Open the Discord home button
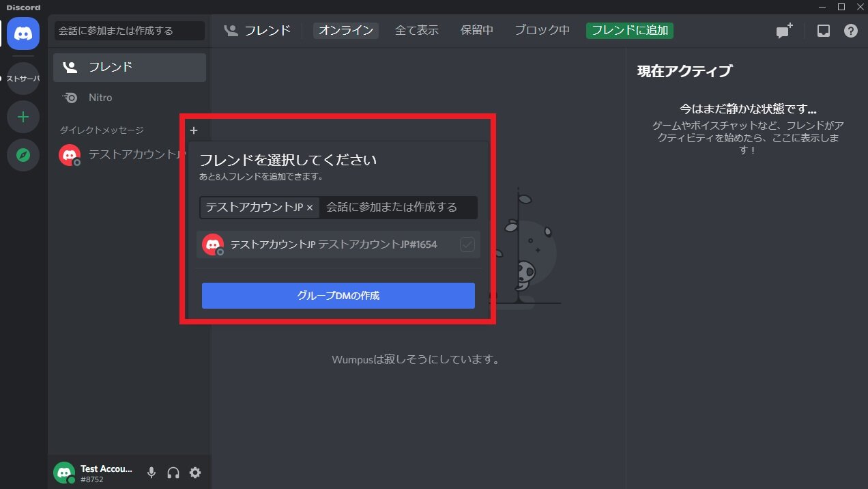 (x=23, y=32)
